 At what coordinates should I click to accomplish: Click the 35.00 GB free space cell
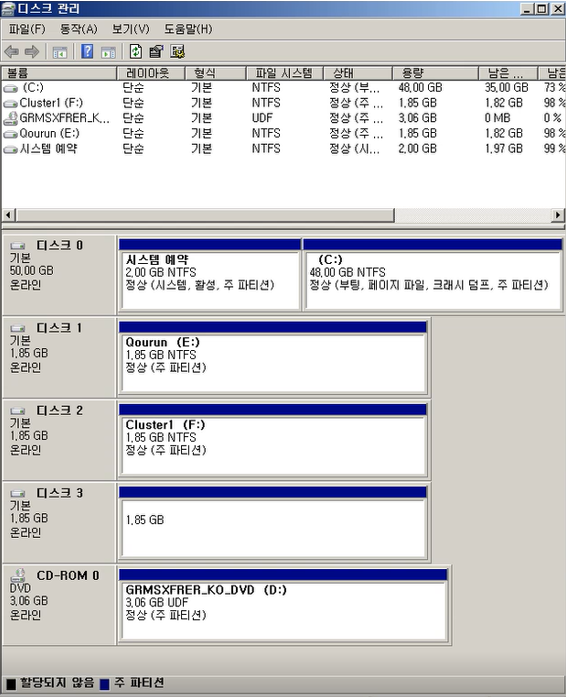coord(506,88)
